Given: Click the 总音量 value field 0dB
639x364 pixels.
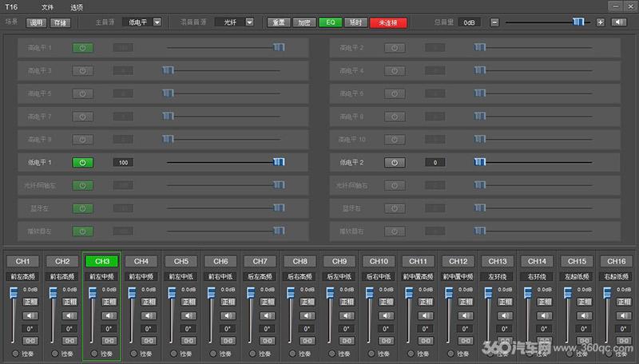Looking at the screenshot, I should coord(469,22).
